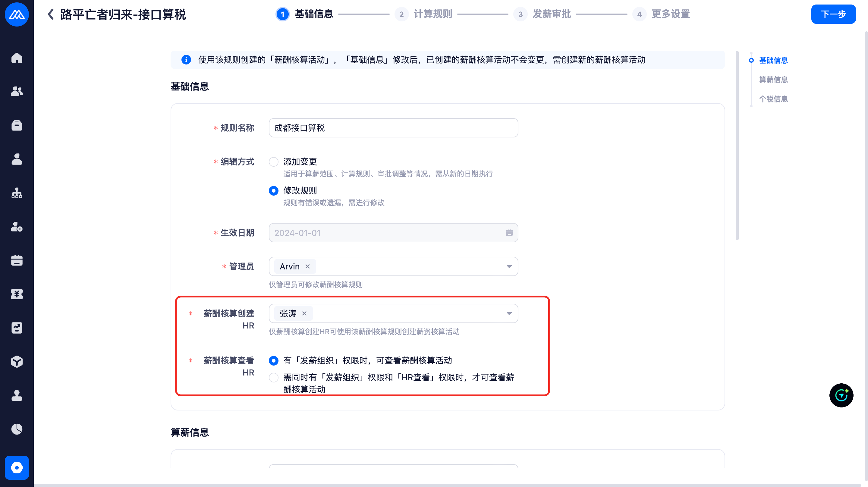Jump to 个税信息 anchor in right nav

tap(773, 99)
